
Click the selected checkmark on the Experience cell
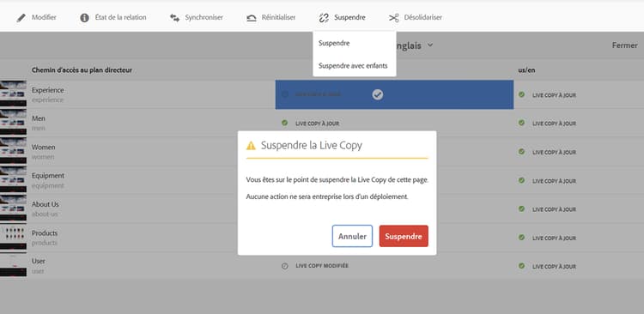378,94
